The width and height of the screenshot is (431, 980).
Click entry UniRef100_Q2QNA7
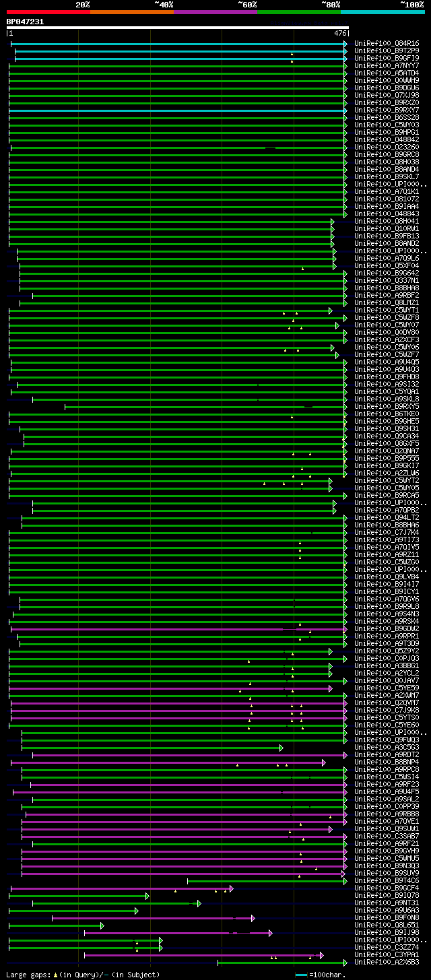pyautogui.click(x=387, y=451)
